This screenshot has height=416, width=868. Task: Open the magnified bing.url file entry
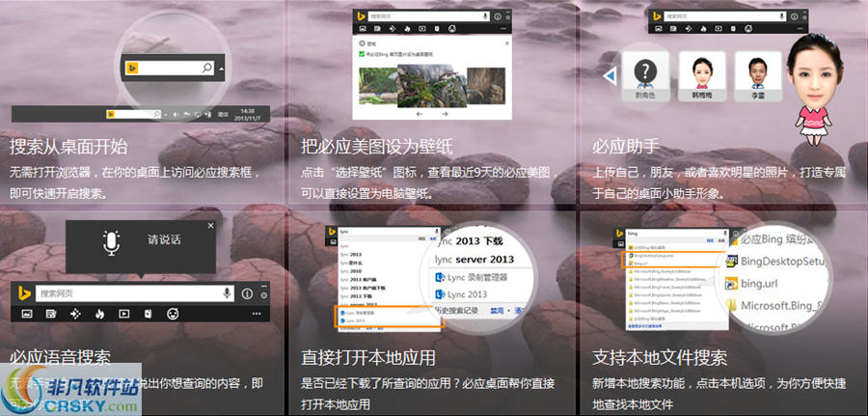(751, 284)
